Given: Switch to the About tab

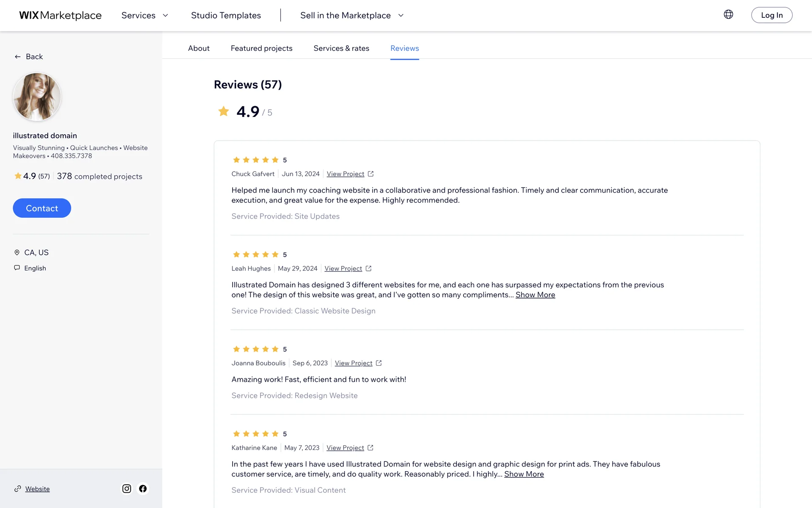Looking at the screenshot, I should (x=199, y=48).
